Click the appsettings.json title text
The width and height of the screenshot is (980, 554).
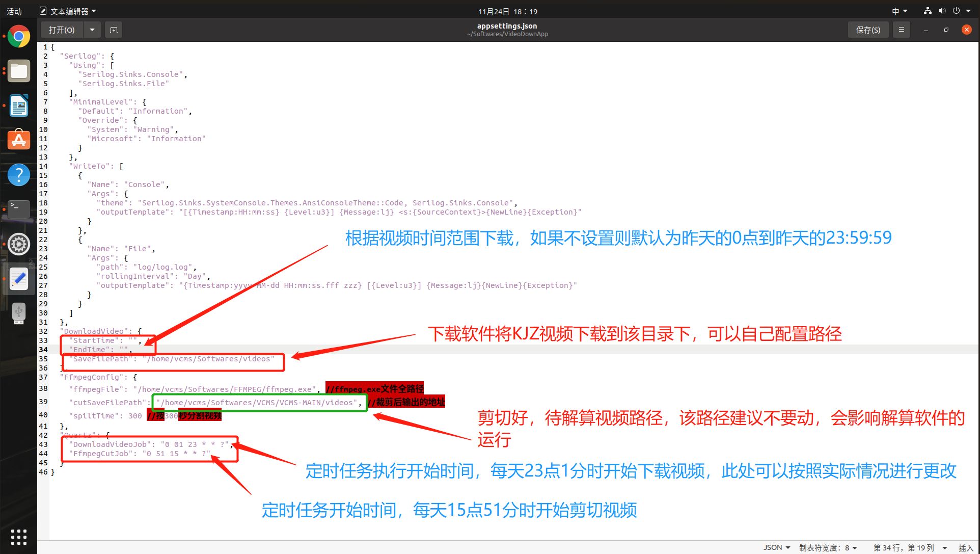click(507, 26)
